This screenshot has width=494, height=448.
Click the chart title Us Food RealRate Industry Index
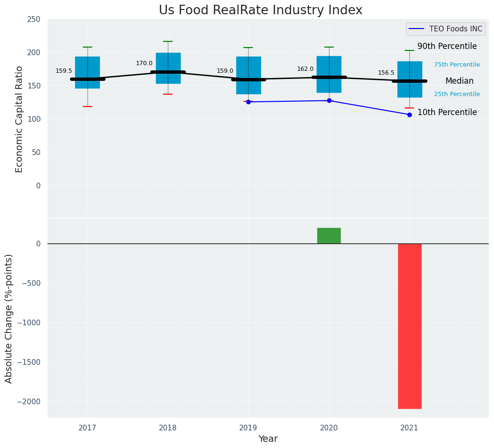tap(261, 10)
